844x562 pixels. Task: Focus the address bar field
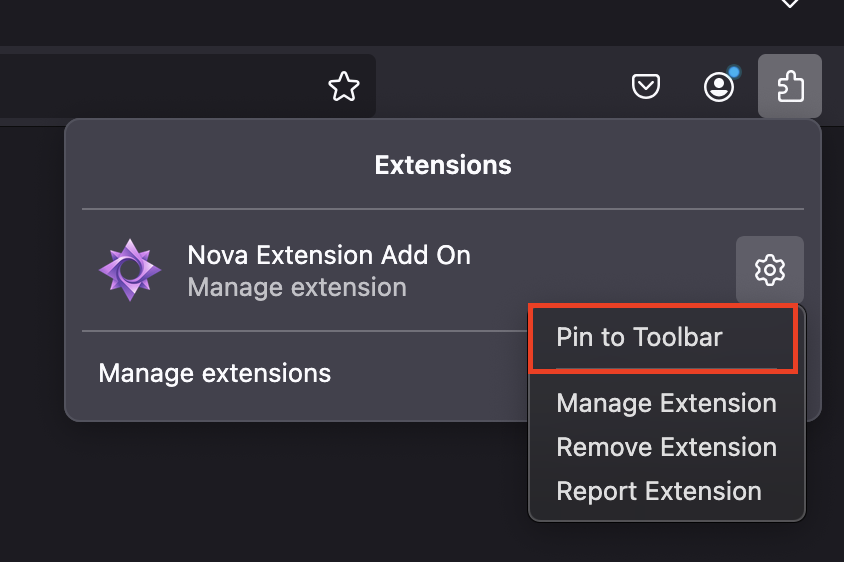tap(150, 87)
